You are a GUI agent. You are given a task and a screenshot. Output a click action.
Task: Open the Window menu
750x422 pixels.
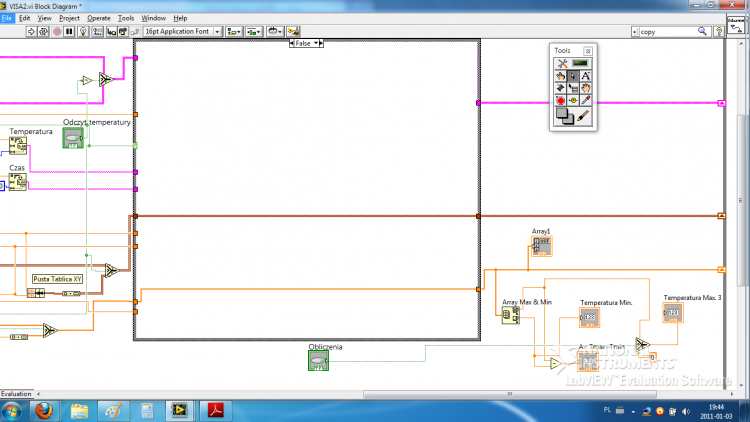[154, 18]
